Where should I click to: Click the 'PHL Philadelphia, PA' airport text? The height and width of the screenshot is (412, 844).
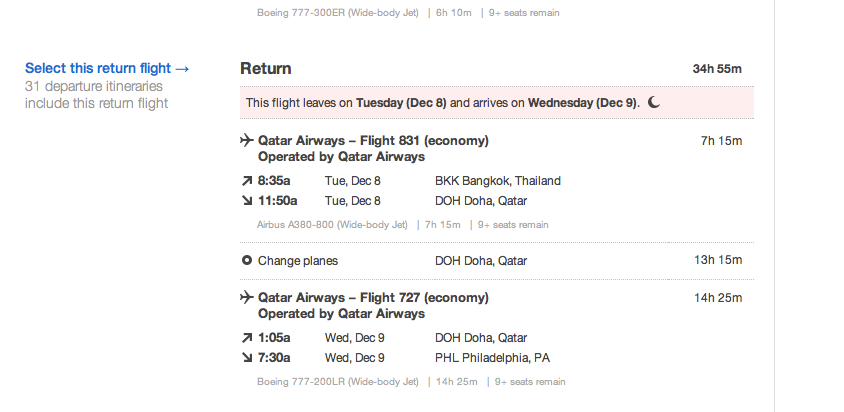point(492,358)
